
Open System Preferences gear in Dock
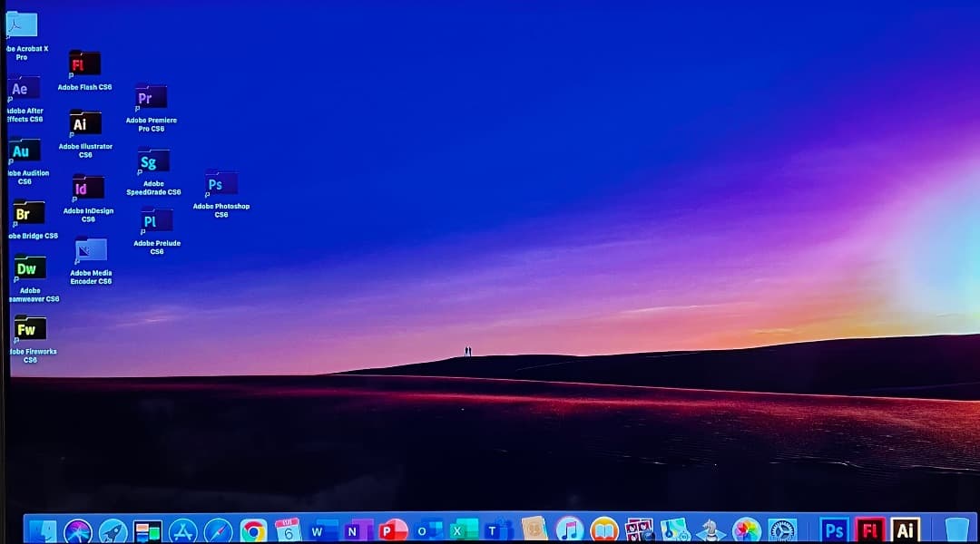pos(781,530)
